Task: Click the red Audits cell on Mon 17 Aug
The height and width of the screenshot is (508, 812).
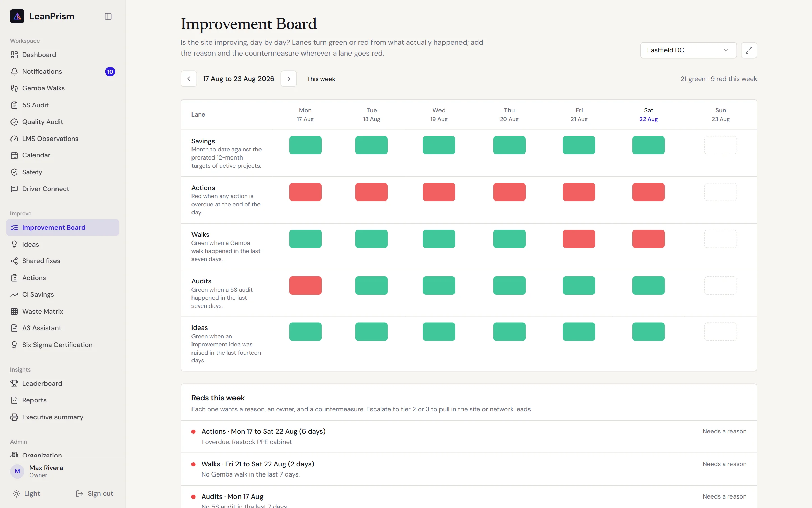Action: pyautogui.click(x=305, y=285)
